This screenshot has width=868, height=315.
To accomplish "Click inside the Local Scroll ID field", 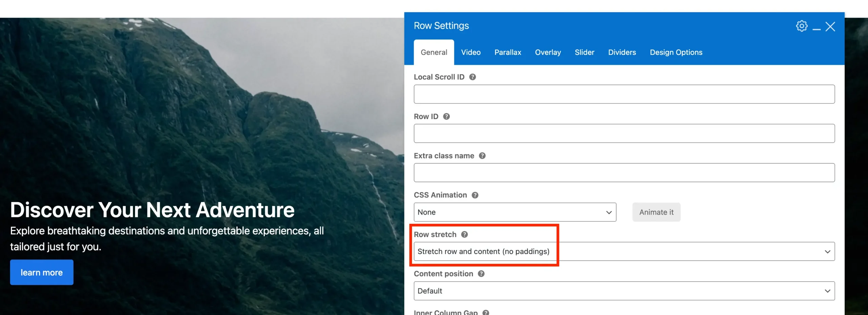I will 624,94.
